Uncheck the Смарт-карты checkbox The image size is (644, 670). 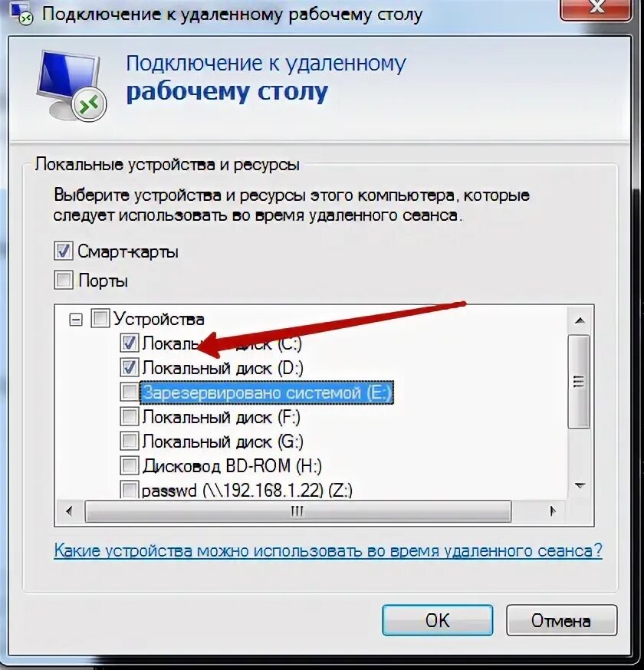point(63,251)
